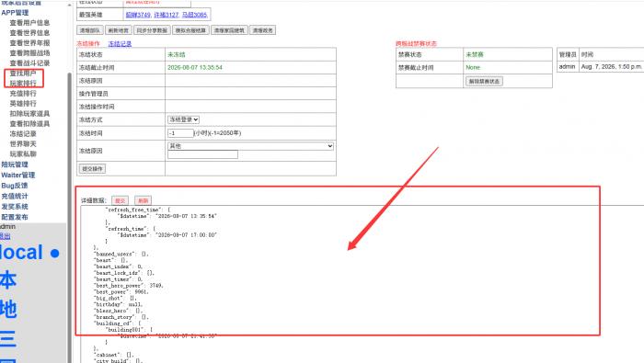Open 充值排行 in the sidebar
Viewport: 644px width, 363px height.
(23, 94)
